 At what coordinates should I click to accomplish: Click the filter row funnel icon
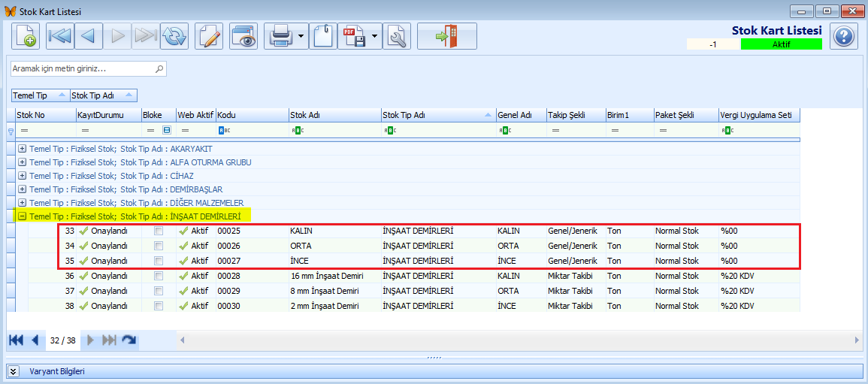click(x=11, y=132)
